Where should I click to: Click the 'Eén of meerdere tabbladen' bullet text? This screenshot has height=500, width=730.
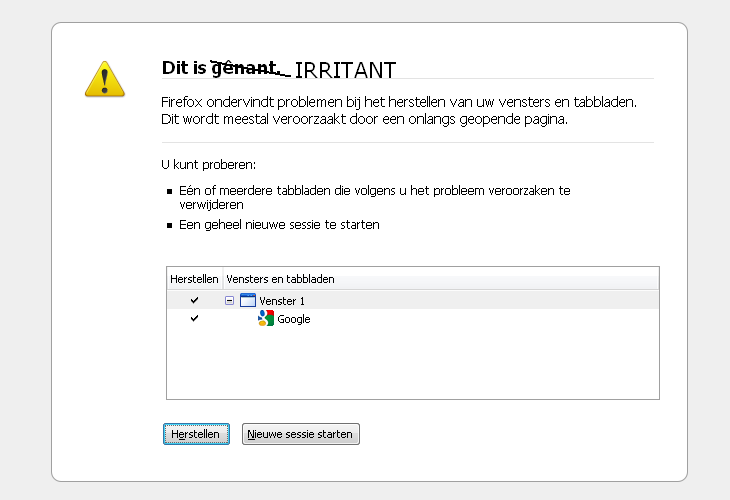375,197
